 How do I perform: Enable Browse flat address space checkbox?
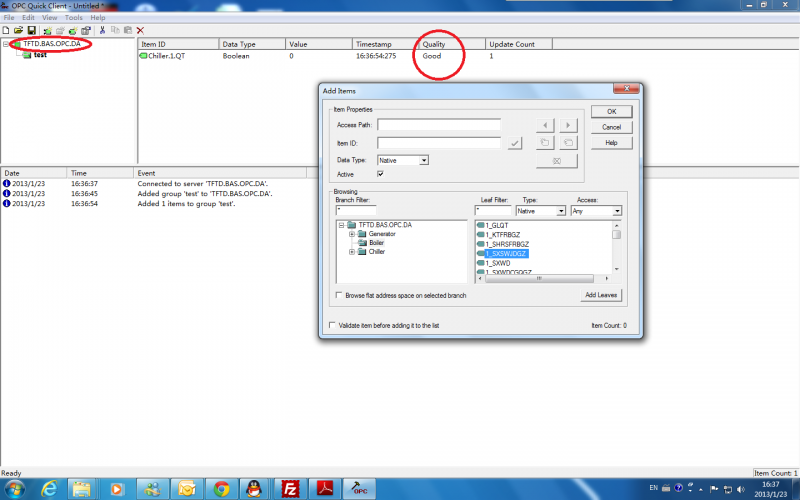(339, 295)
